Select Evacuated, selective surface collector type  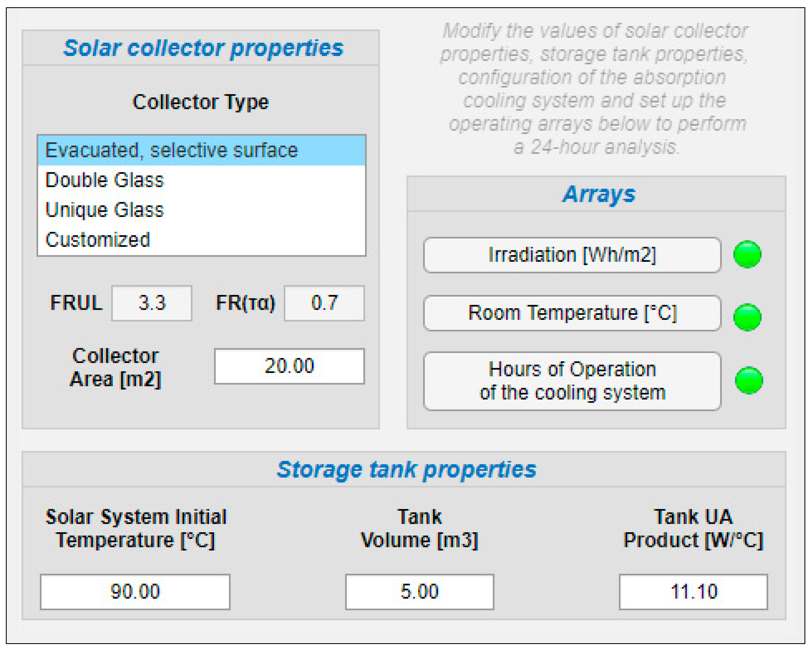[202, 150]
